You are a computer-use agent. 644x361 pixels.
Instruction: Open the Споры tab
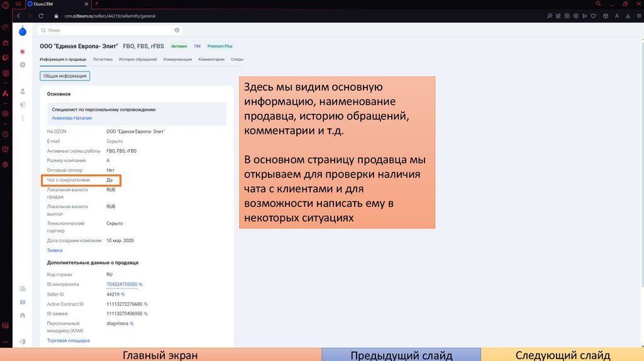[237, 59]
